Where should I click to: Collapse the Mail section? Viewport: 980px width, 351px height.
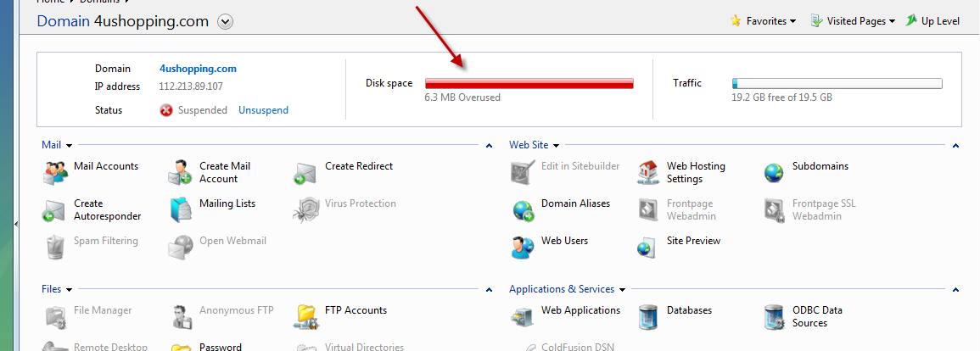tap(489, 146)
